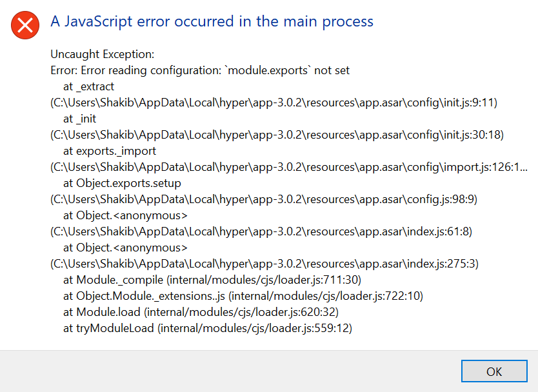Screen dimensions: 538x392
Task: Click the Module.load trace entry
Action: 200,312
